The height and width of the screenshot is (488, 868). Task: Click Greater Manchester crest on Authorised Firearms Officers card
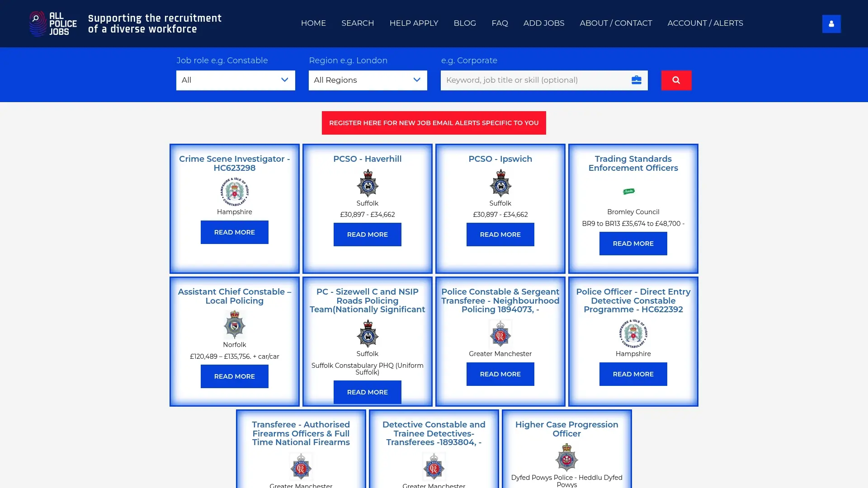click(301, 466)
